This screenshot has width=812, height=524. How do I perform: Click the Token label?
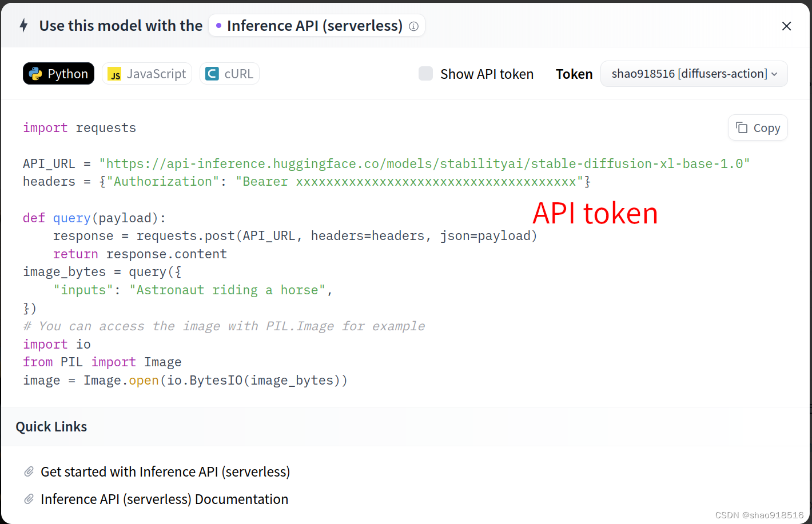click(574, 74)
